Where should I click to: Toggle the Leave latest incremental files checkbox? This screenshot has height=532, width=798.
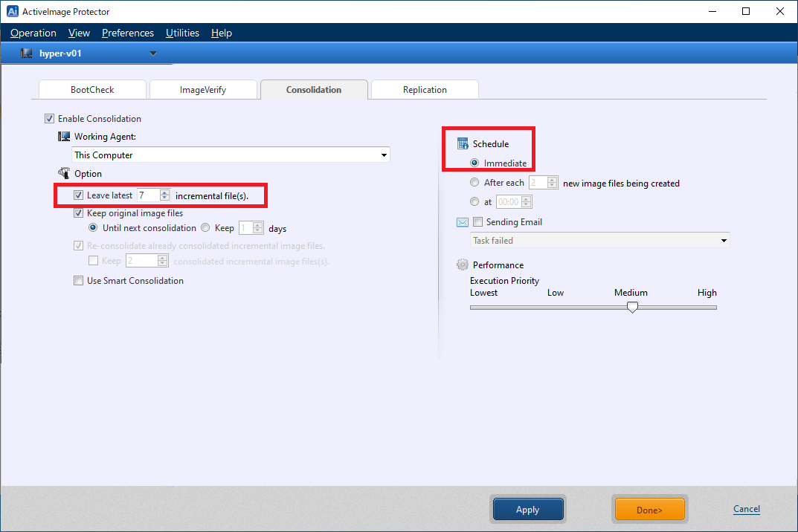pyautogui.click(x=78, y=195)
